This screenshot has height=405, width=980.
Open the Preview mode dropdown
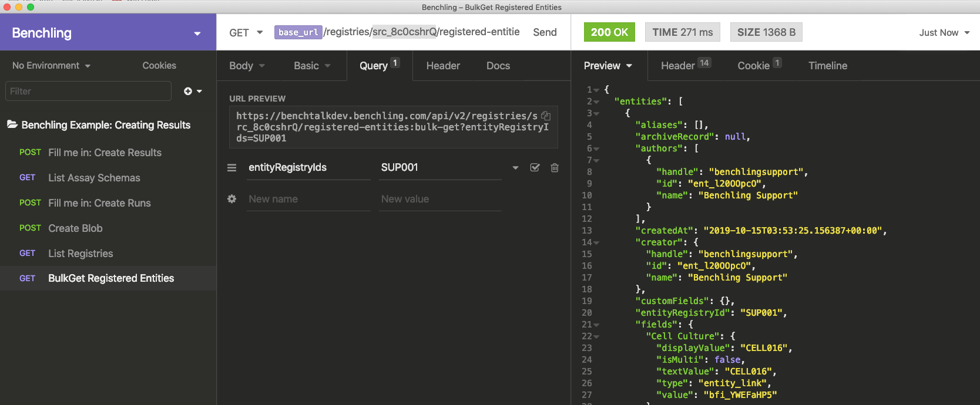[x=608, y=66]
